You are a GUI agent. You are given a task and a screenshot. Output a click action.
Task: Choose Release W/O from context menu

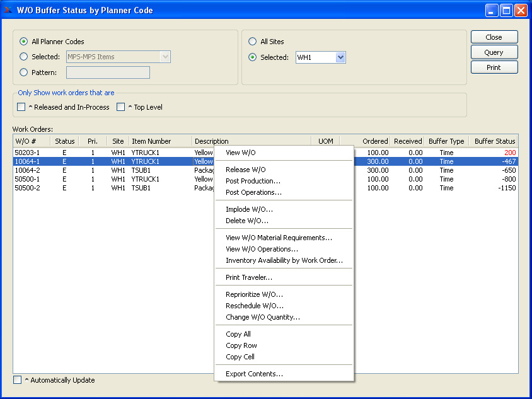point(245,170)
